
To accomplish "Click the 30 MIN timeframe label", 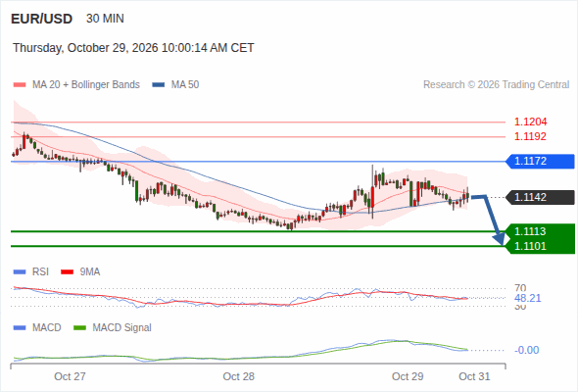I will coord(105,19).
